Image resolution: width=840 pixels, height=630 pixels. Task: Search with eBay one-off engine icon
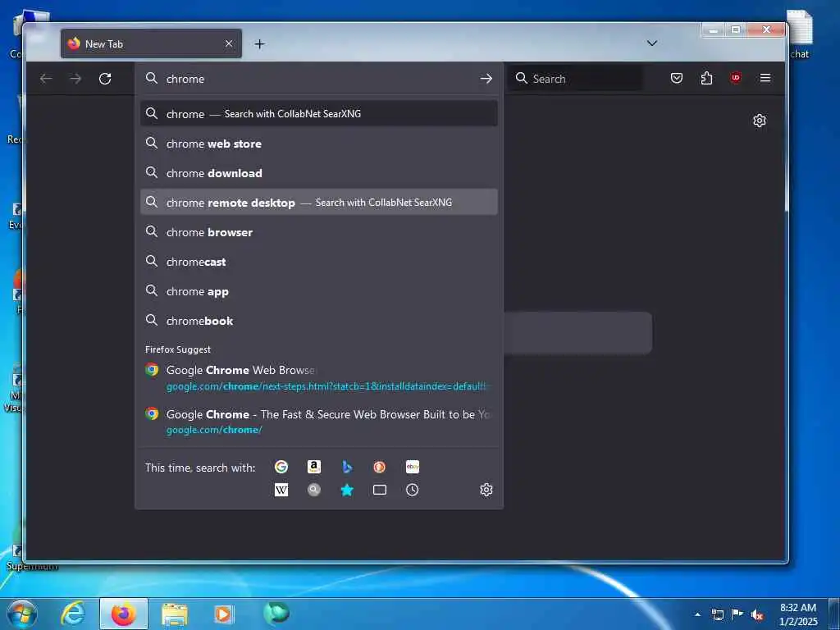point(413,467)
